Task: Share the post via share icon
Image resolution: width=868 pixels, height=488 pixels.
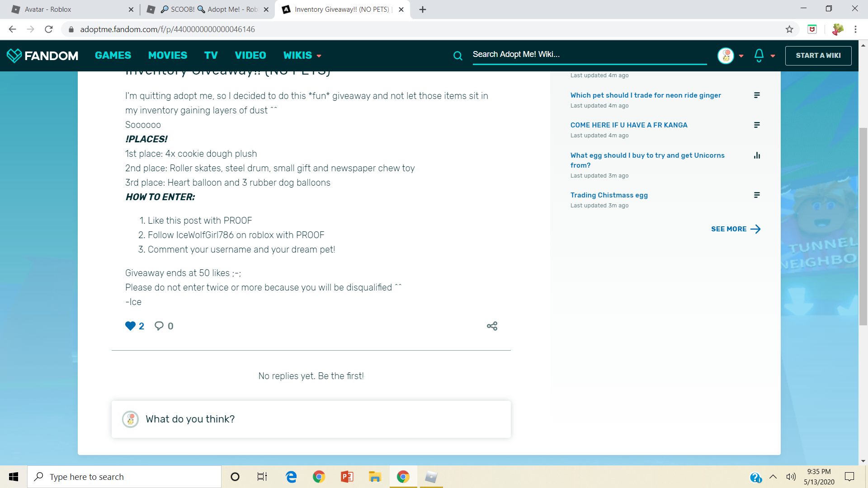Action: 492,326
